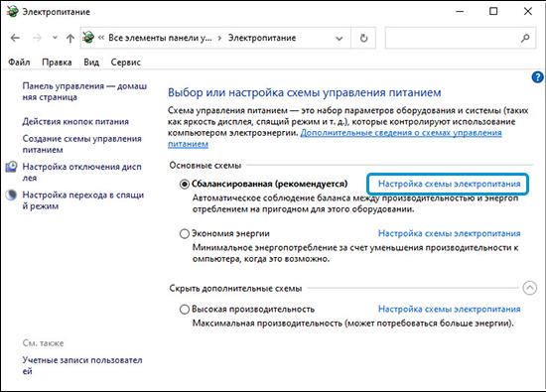Screen dimensions: 546x392
Task: Focus the Control Panel search field
Action: [x=461, y=38]
